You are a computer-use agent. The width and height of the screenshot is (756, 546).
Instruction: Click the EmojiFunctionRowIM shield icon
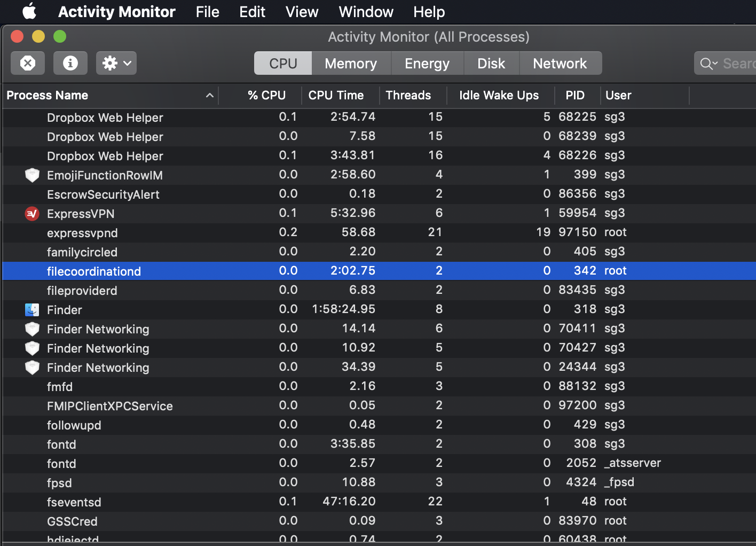[x=32, y=175]
